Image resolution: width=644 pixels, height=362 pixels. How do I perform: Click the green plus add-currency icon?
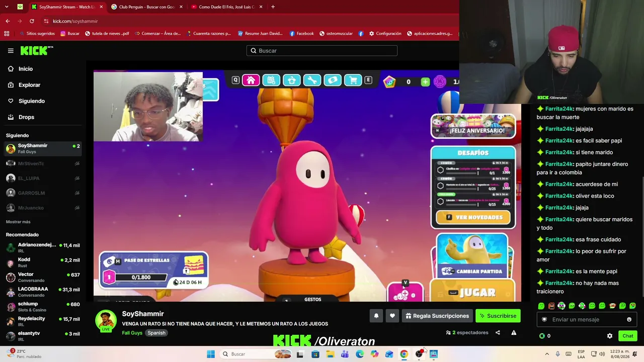tap(425, 81)
